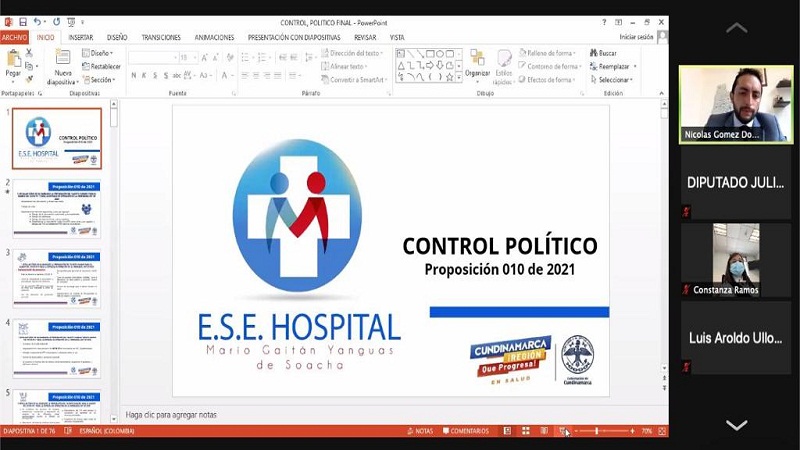The image size is (800, 450).
Task: Click the Cut scissors icon
Action: (29, 53)
